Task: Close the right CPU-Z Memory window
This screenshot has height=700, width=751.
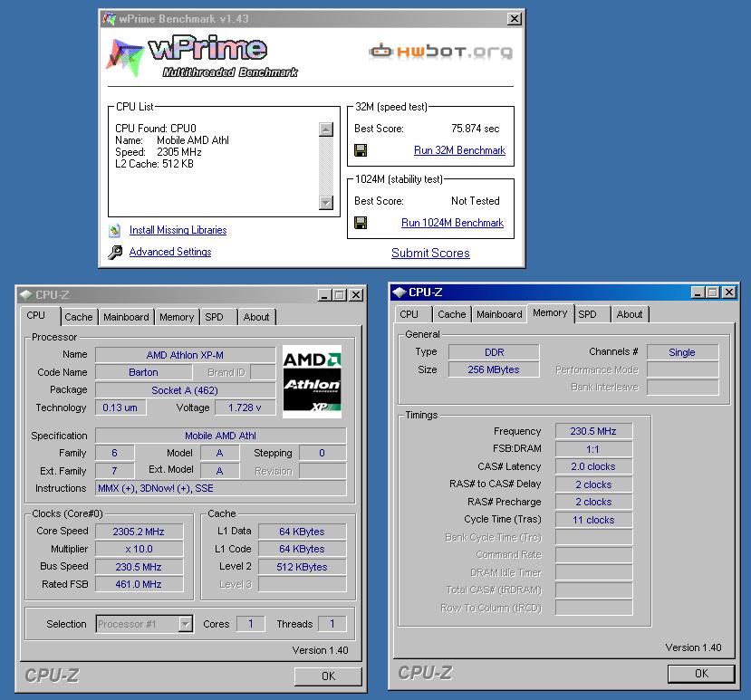Action: tap(729, 292)
